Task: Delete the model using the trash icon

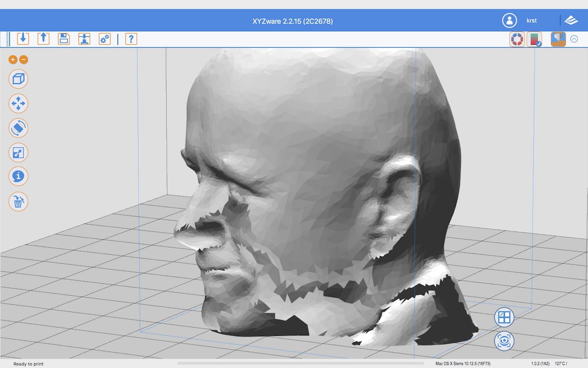Action: coord(18,201)
